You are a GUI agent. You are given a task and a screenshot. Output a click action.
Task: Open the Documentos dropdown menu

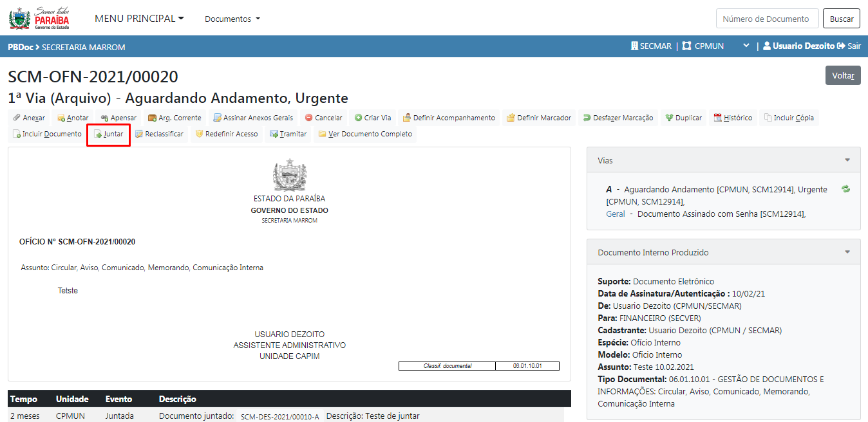pos(232,19)
